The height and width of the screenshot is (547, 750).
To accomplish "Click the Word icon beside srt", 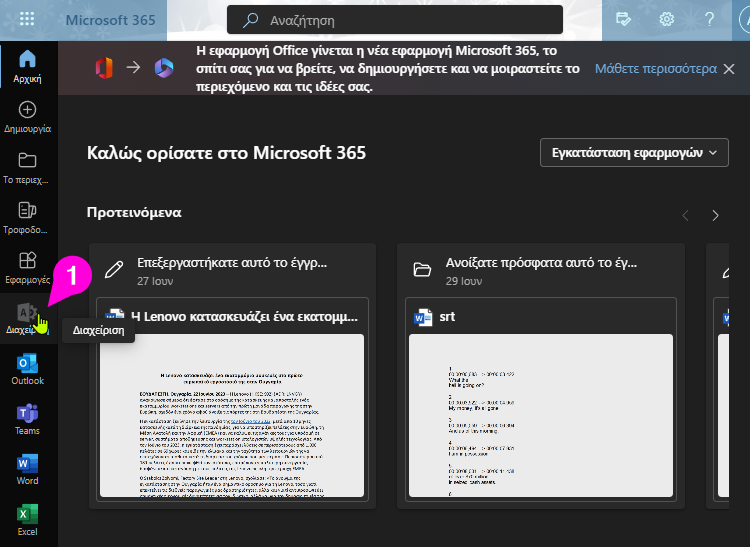I will [423, 317].
